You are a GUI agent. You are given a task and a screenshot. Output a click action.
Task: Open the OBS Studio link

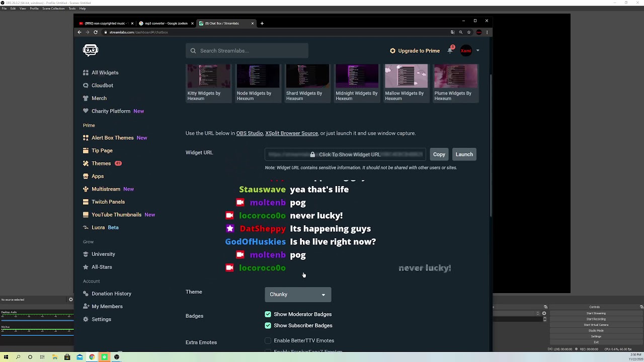[250, 133]
